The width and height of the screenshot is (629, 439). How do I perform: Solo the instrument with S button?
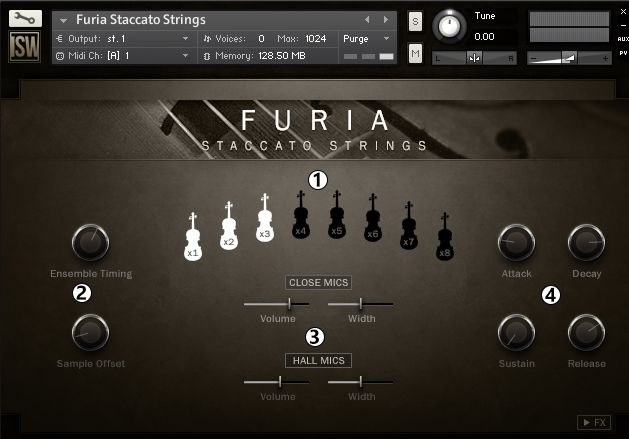(x=415, y=21)
